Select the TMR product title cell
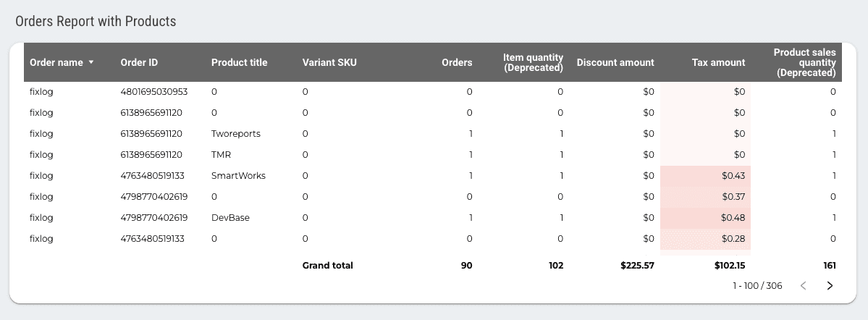This screenshot has width=868, height=320. tap(221, 155)
